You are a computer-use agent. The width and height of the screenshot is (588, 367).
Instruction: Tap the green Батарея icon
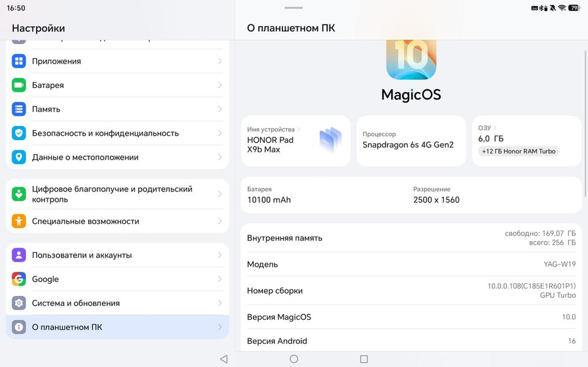pos(19,85)
